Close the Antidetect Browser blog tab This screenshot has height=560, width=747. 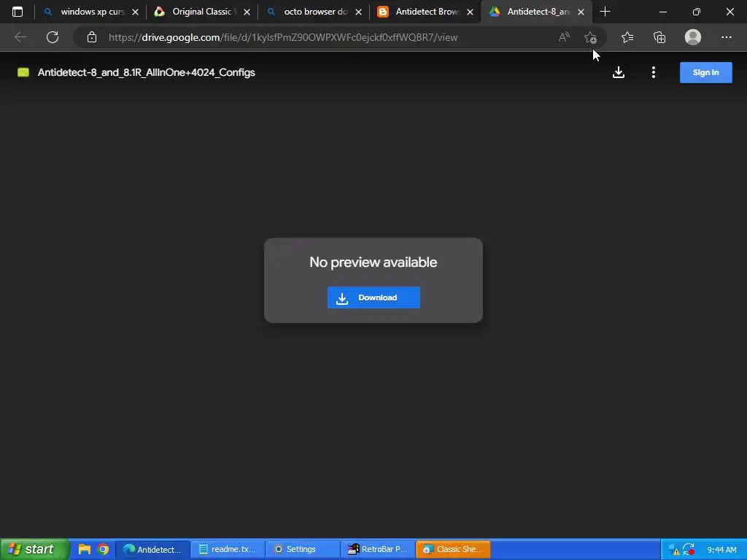471,12
